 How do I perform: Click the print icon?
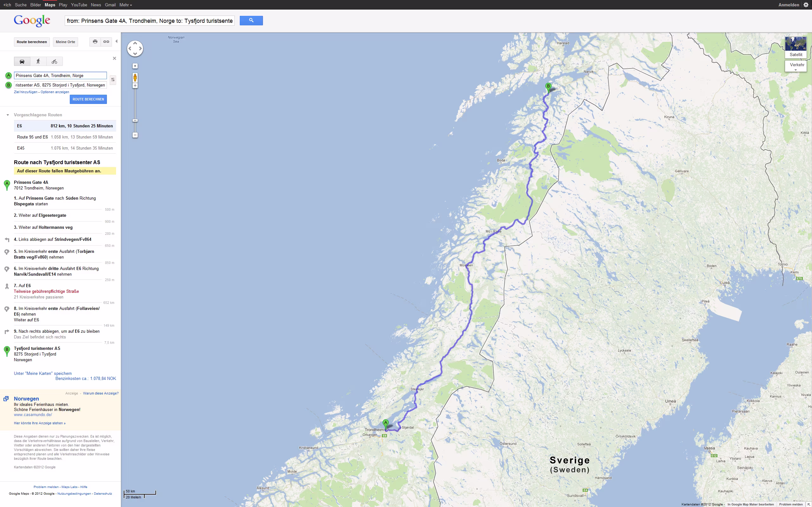(x=95, y=42)
